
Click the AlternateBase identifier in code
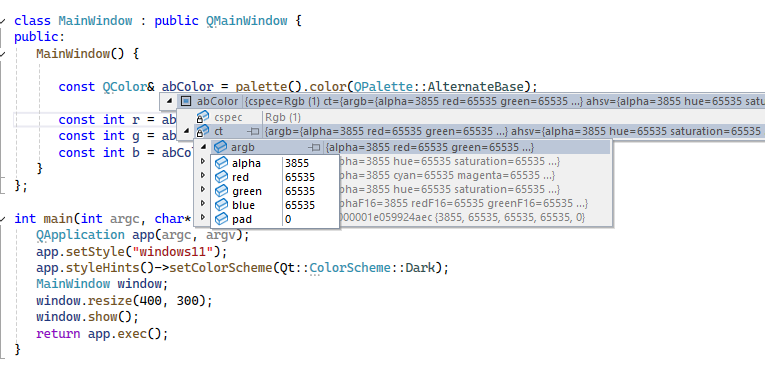(x=476, y=87)
